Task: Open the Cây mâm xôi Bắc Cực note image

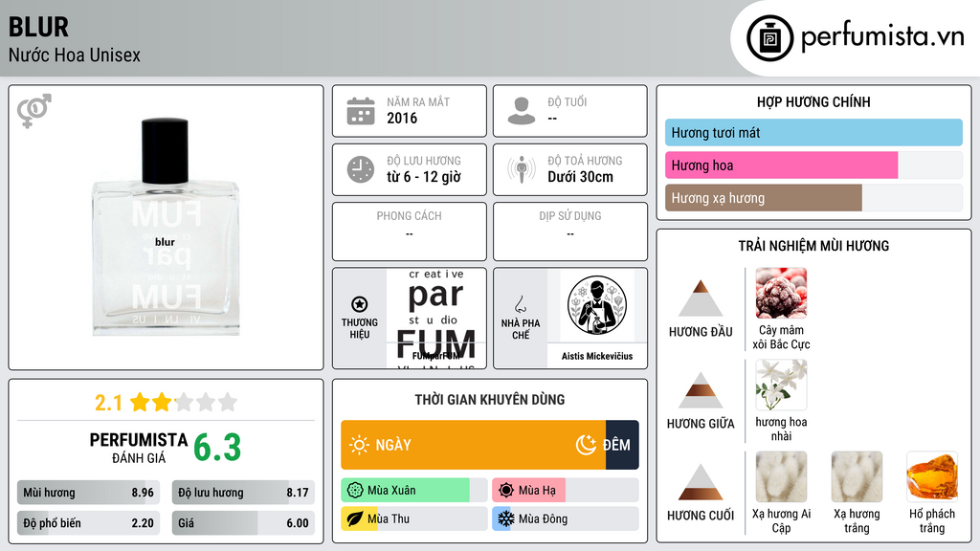Action: point(781,293)
